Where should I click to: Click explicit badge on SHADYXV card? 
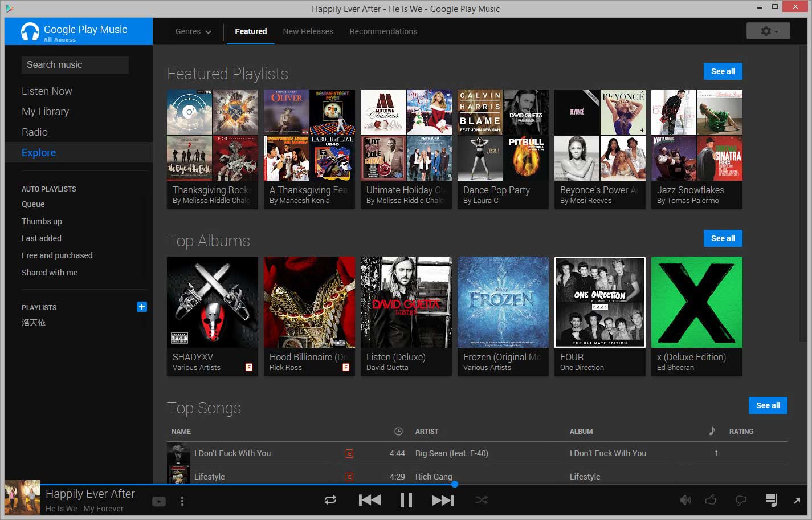click(249, 368)
